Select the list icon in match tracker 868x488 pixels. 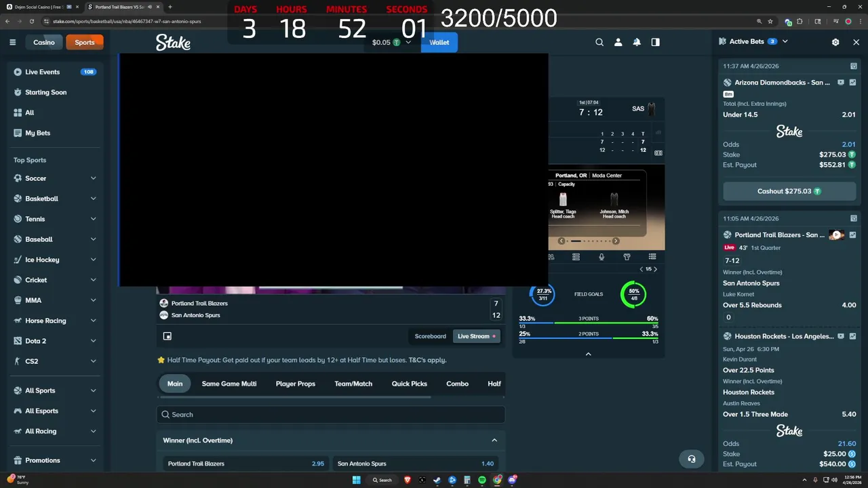click(652, 257)
